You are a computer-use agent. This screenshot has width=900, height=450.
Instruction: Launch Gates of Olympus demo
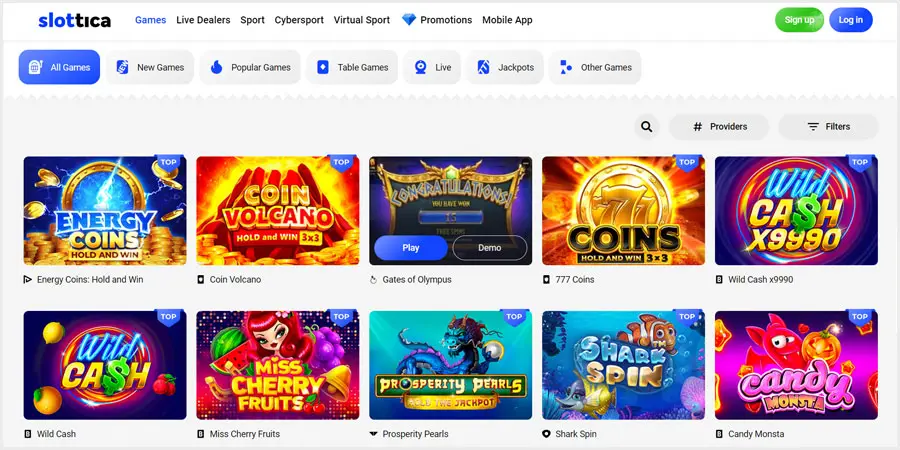pyautogui.click(x=490, y=247)
